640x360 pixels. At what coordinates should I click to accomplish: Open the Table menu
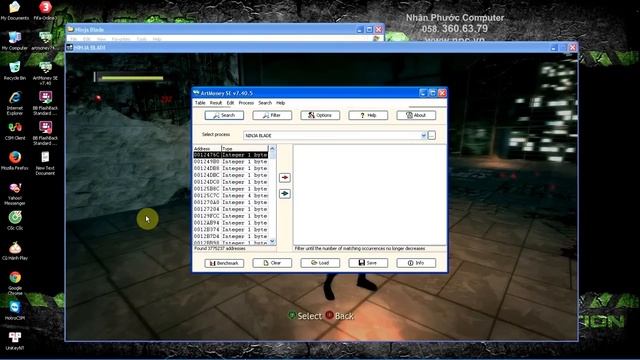[x=200, y=103]
